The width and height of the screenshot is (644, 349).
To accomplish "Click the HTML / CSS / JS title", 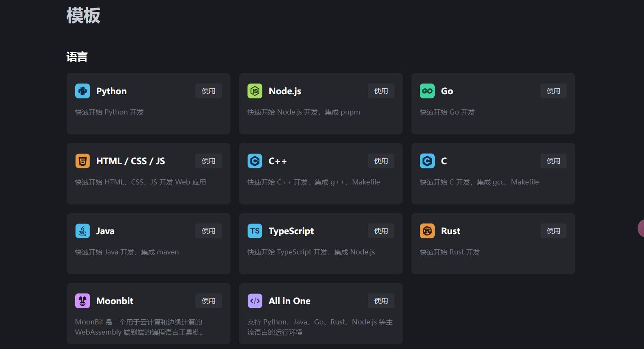I will point(130,161).
